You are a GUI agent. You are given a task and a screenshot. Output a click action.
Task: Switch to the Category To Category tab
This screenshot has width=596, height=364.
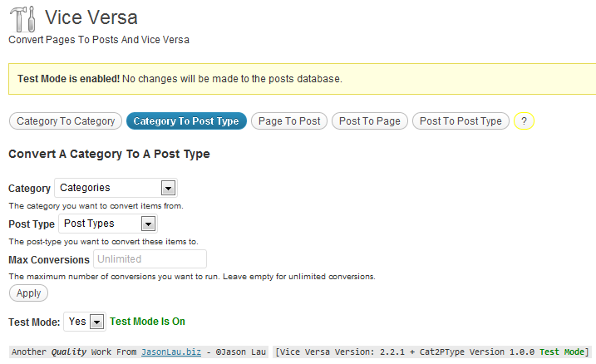[66, 121]
